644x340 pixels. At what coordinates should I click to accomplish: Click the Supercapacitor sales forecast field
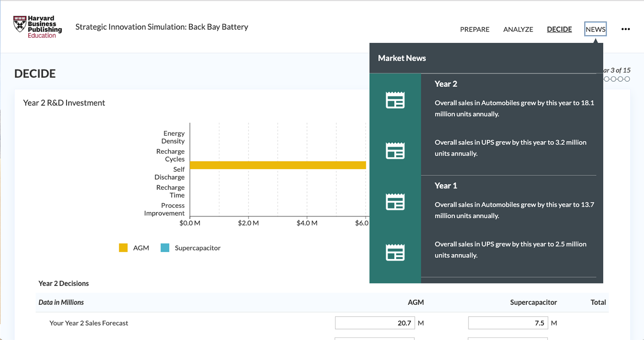click(508, 322)
